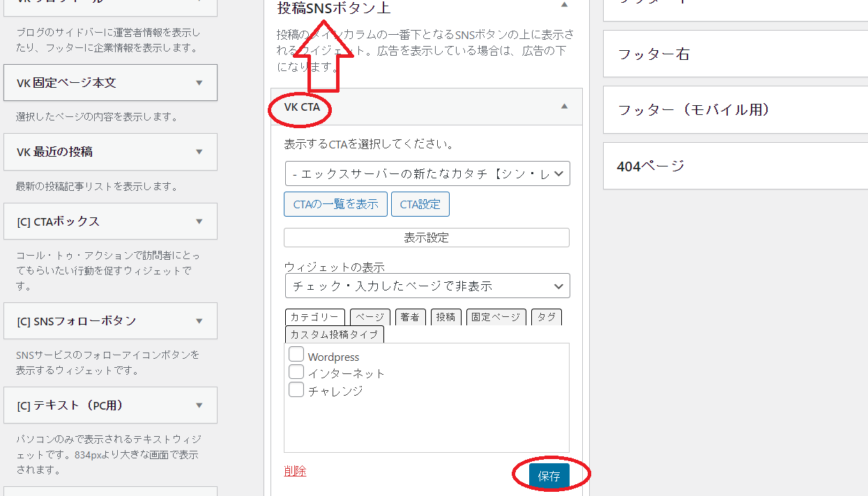
Task: Switch to the 投稿 tab
Action: [x=446, y=317]
